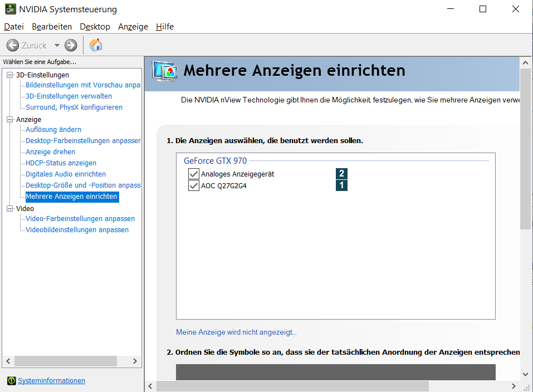Click display number 2 badge

point(341,173)
